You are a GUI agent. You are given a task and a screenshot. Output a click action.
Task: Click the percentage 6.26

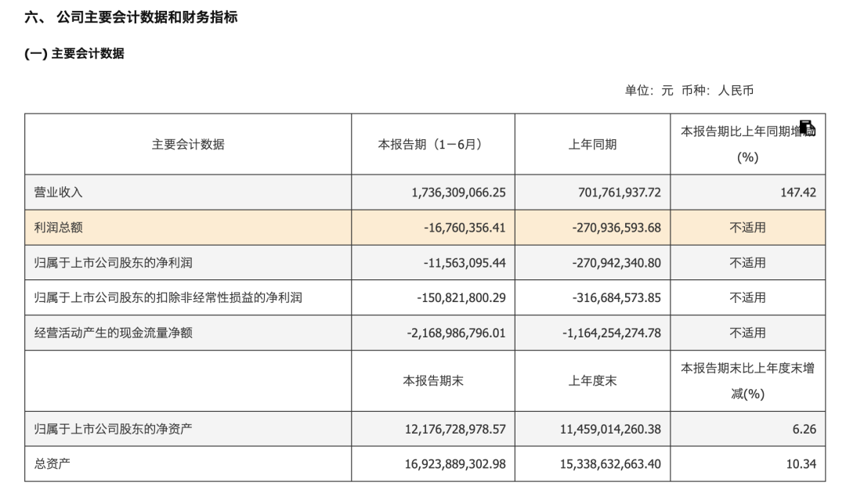(804, 429)
